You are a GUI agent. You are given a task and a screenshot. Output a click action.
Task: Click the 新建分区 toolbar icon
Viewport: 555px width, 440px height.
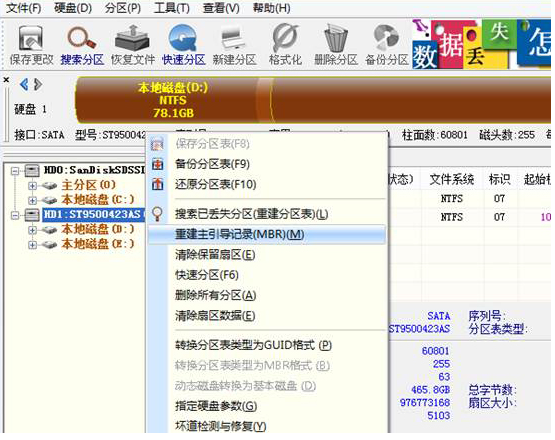click(234, 45)
